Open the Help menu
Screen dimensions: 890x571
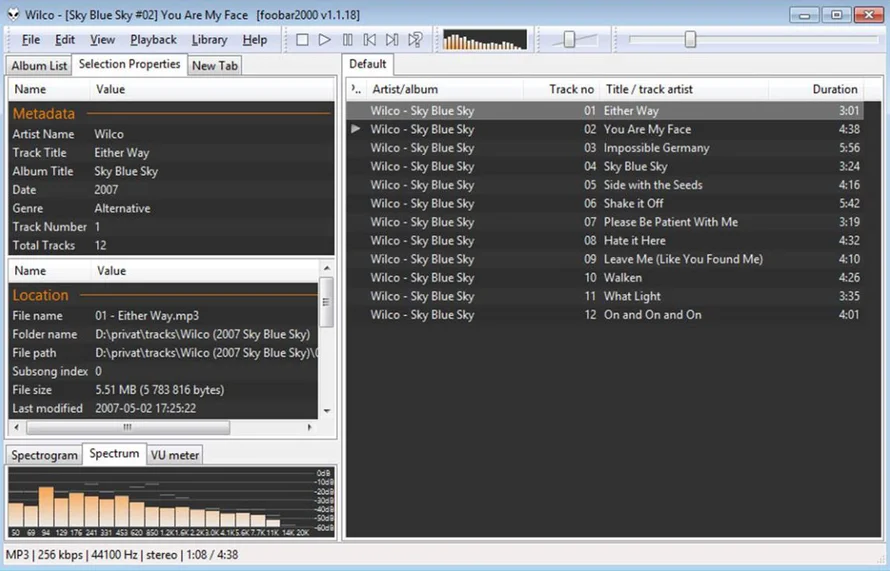click(255, 40)
